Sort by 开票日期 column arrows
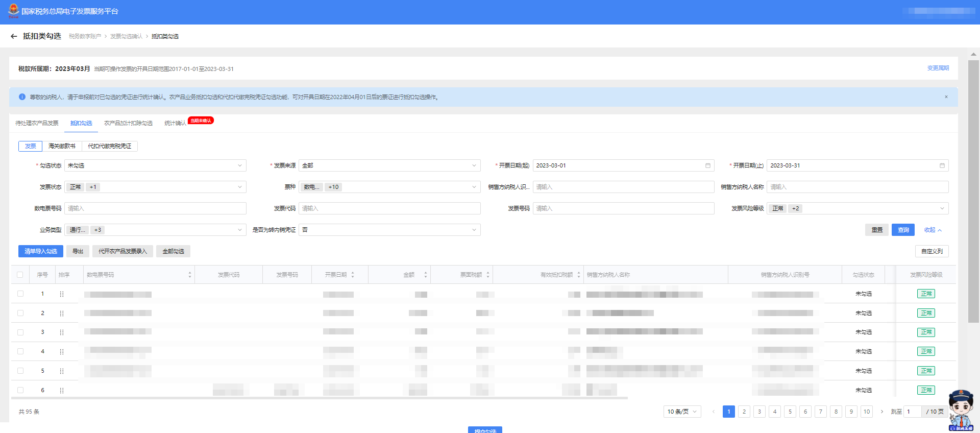 (353, 275)
